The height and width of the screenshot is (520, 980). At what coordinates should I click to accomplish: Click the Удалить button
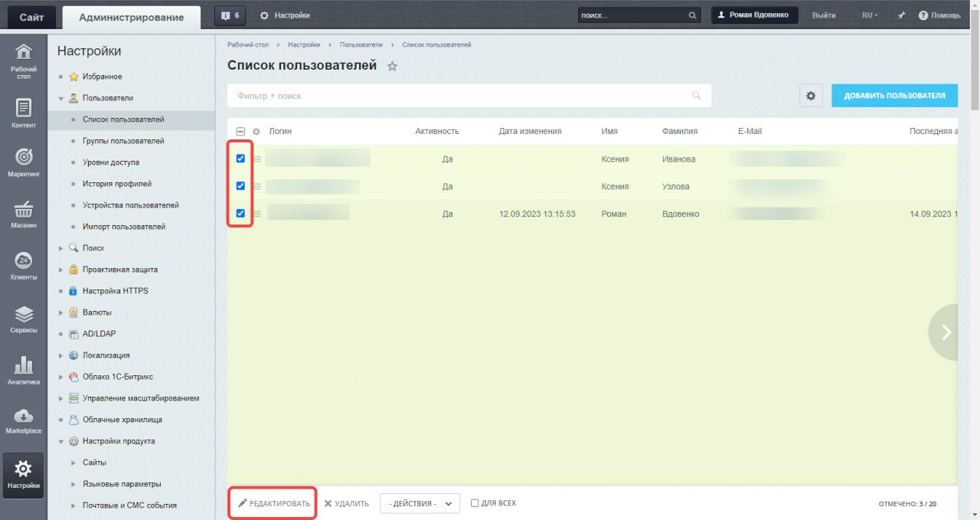point(346,504)
